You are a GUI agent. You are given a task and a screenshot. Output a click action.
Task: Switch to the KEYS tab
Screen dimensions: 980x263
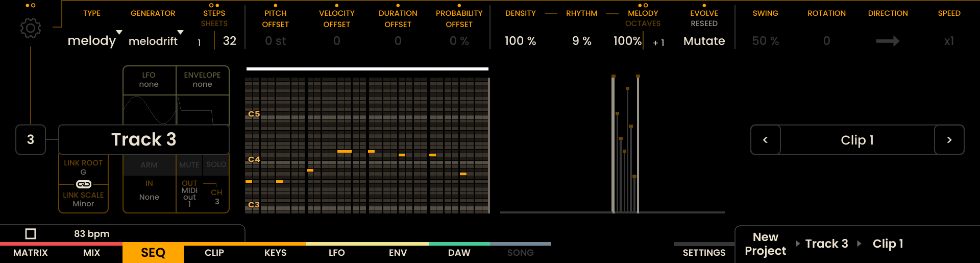(276, 253)
